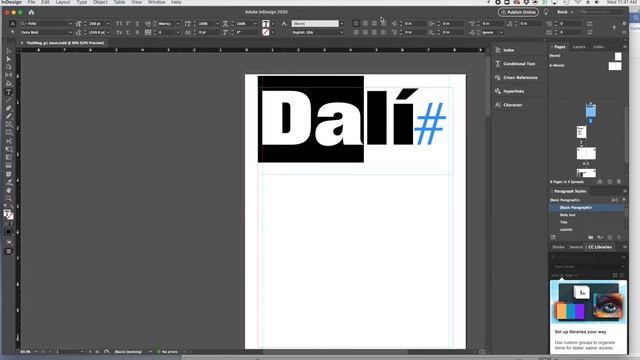Screen dimensions: 640x360
Task: Switch to the Stroke tab
Action: coord(558,247)
